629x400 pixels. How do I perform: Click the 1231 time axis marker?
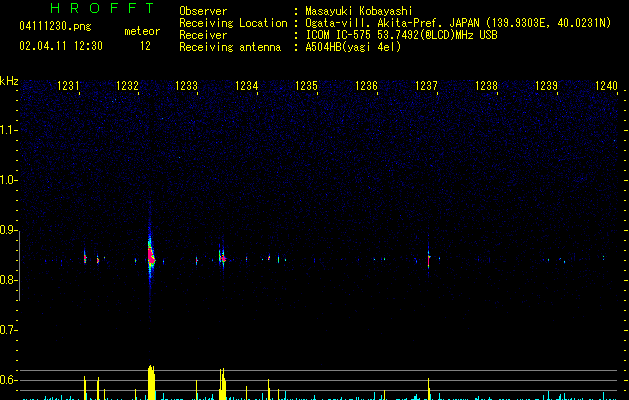tap(68, 86)
